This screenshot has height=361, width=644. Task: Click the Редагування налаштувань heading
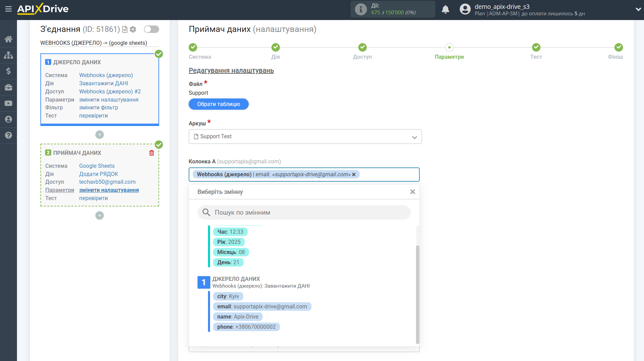click(231, 71)
